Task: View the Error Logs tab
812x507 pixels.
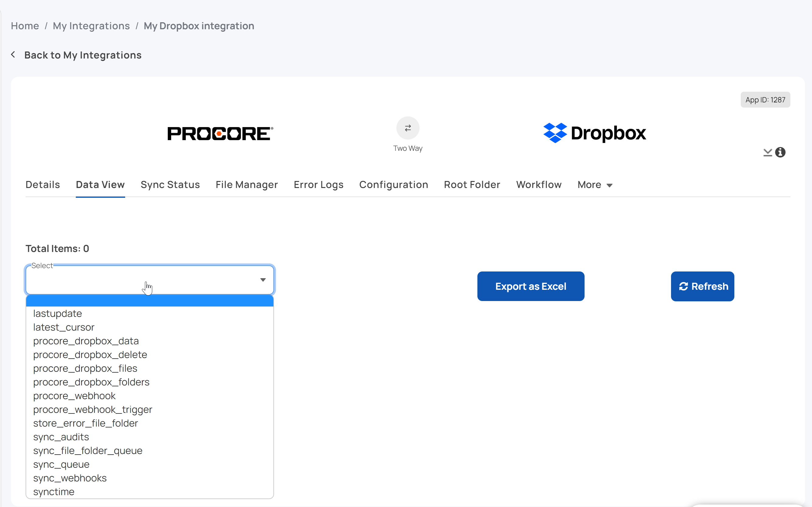Action: pos(318,184)
